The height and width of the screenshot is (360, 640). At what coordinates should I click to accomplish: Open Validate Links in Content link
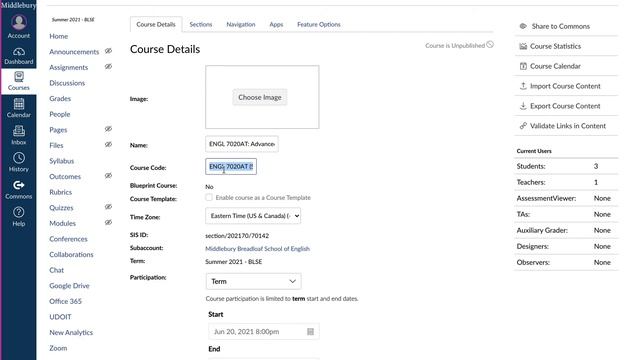coord(568,126)
